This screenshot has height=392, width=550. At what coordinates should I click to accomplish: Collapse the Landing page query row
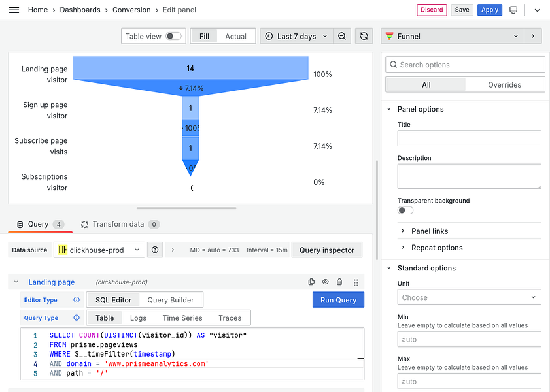pyautogui.click(x=16, y=282)
